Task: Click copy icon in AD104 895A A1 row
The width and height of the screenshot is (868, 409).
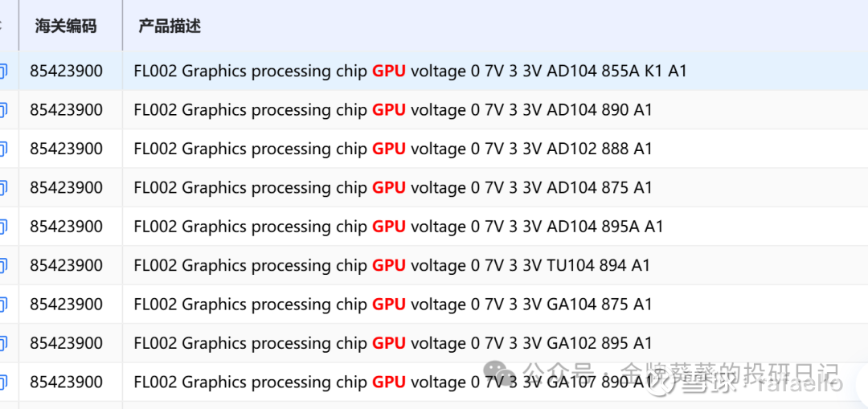Action: click(2, 227)
